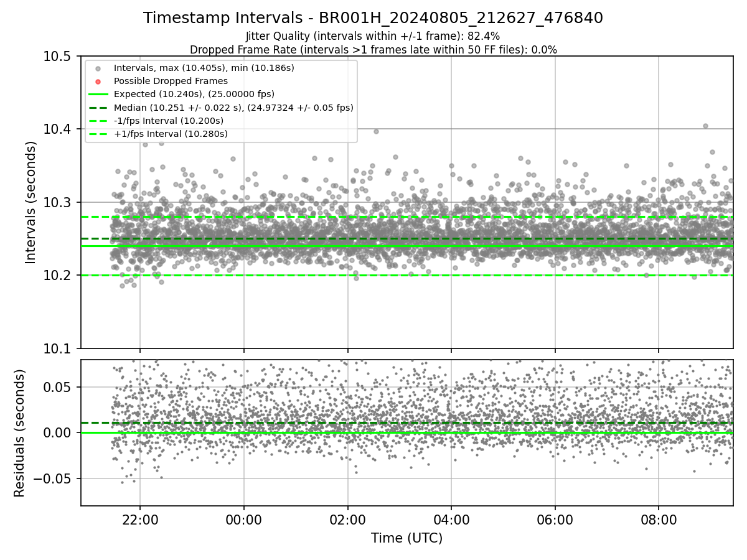The image size is (747, 560).
Task: Click the red dot marker beside the Dropped Frames legend entry
Action: tap(98, 81)
